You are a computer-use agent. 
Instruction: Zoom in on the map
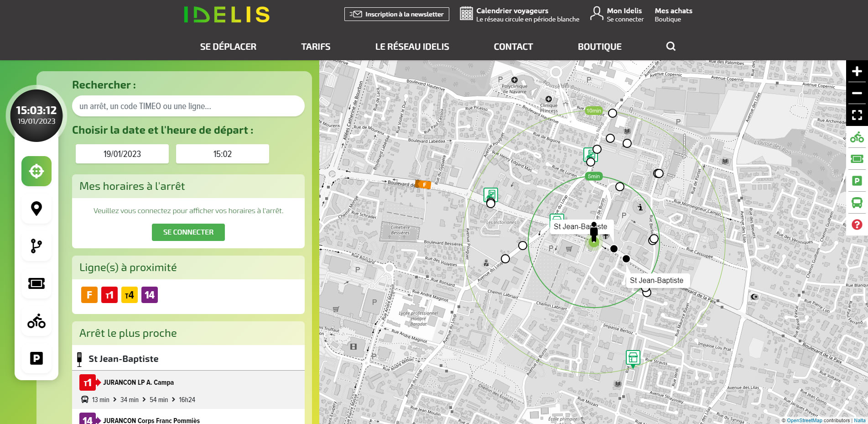(857, 71)
